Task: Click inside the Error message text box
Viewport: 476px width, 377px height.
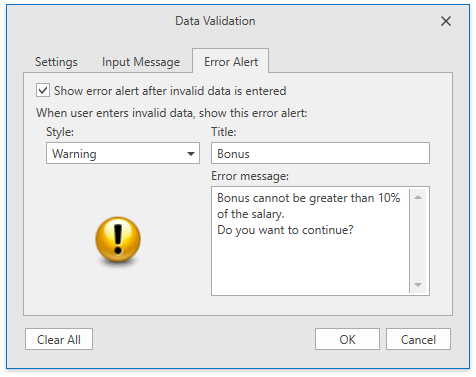Action: point(310,241)
